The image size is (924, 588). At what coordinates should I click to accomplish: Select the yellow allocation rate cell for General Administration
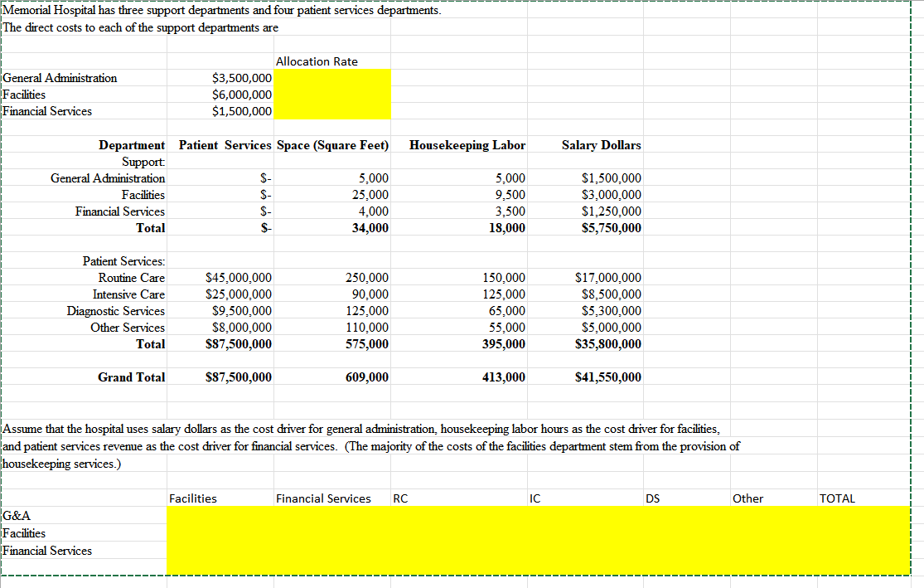coord(332,78)
